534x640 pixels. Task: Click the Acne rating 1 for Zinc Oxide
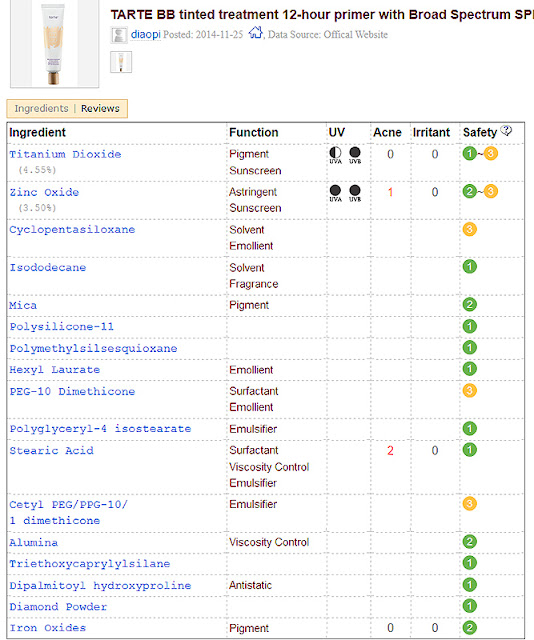click(390, 192)
